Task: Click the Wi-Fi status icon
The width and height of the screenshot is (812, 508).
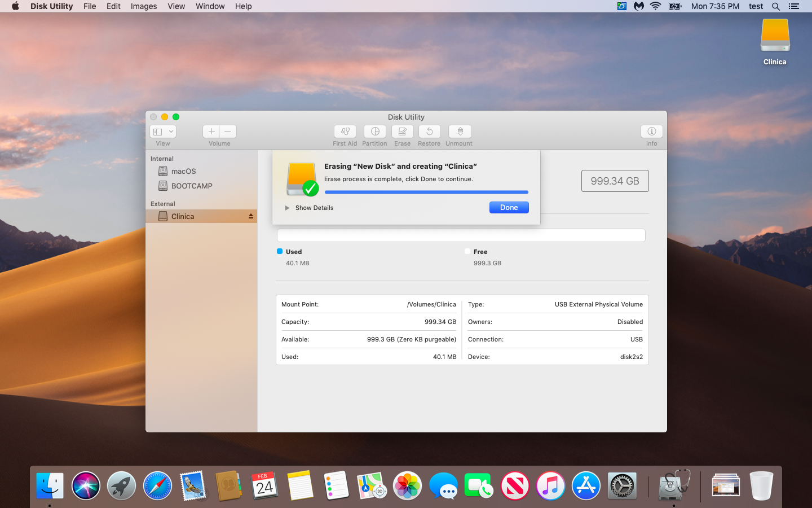Action: pyautogui.click(x=655, y=6)
